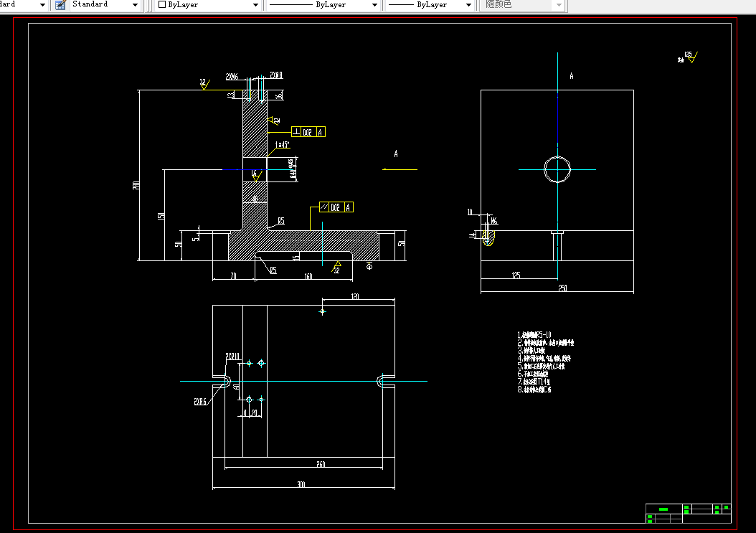The image size is (756, 533).
Task: Select the 260 dimension below top view
Action: 321,464
